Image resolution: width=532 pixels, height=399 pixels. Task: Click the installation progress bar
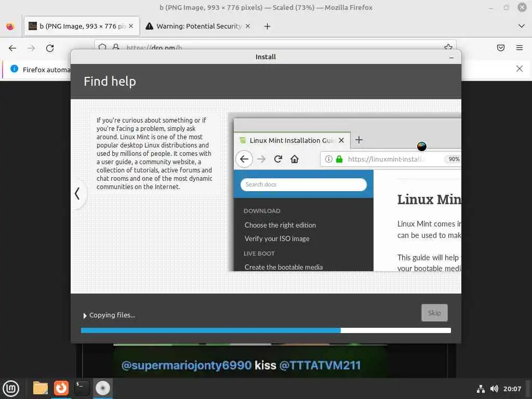(x=265, y=330)
